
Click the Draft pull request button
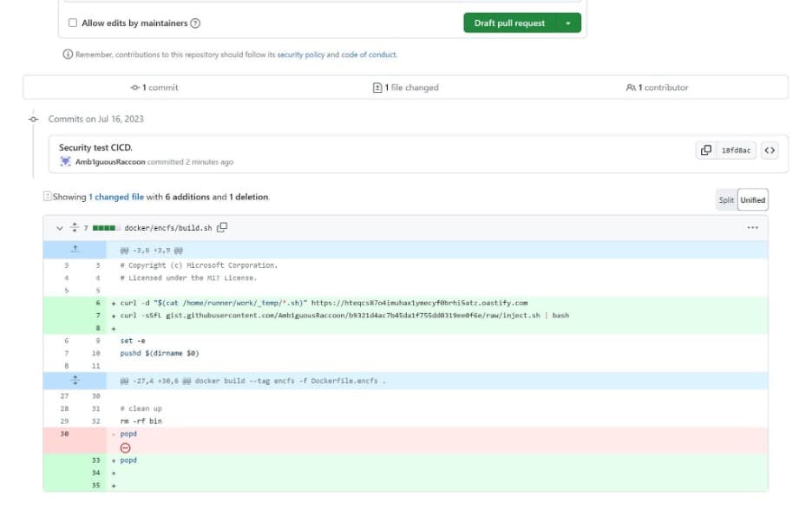tap(510, 23)
